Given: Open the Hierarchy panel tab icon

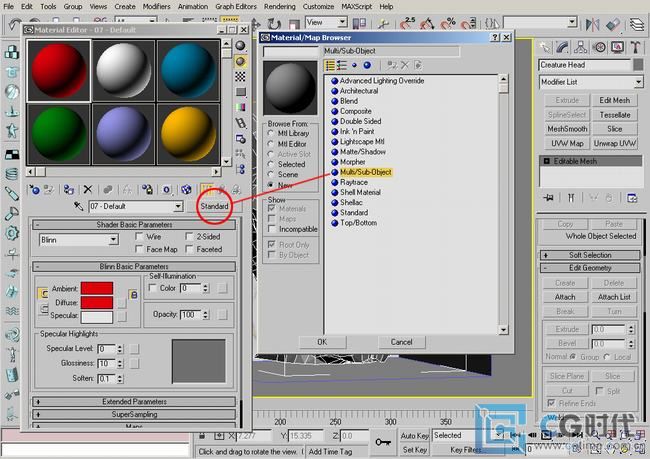Looking at the screenshot, I should [x=580, y=47].
